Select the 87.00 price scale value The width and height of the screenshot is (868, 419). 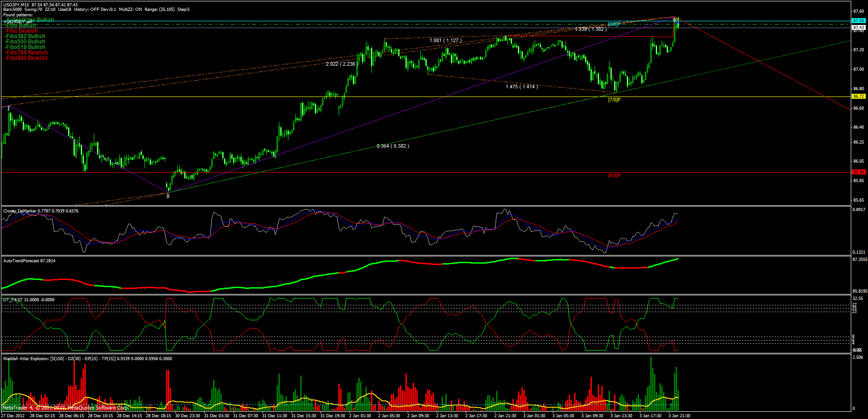click(858, 69)
